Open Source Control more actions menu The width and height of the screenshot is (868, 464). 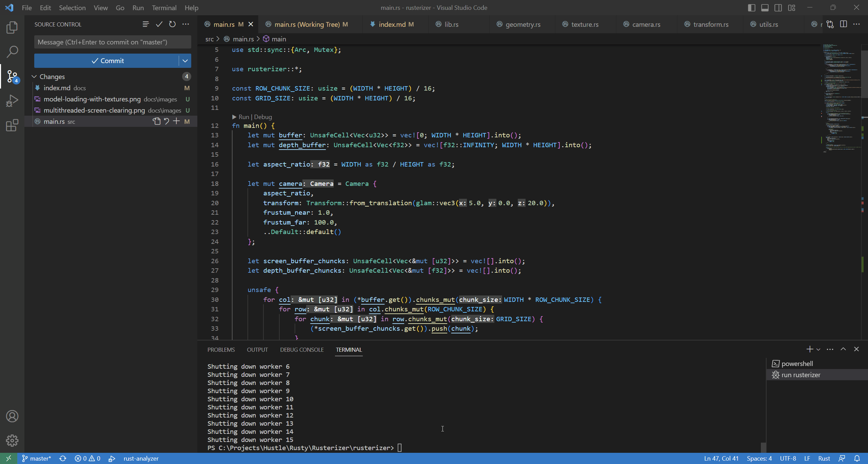[x=185, y=24]
